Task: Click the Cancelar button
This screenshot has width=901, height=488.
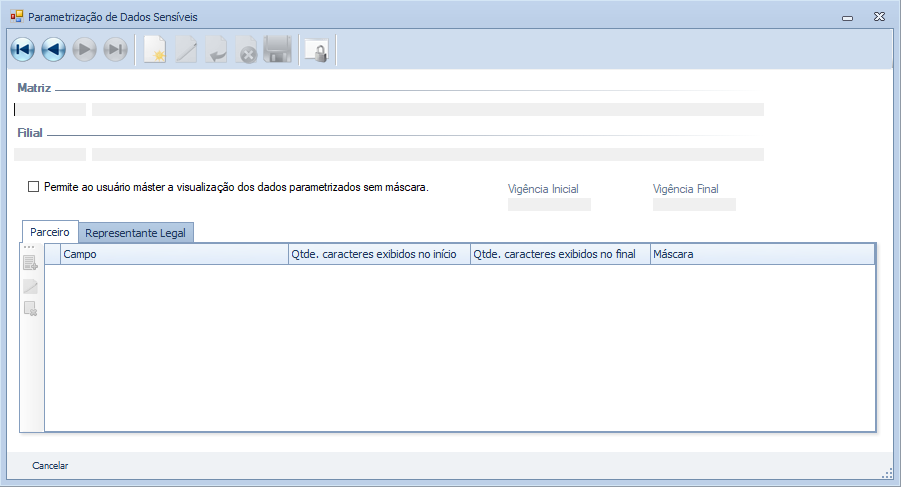Action: [50, 466]
